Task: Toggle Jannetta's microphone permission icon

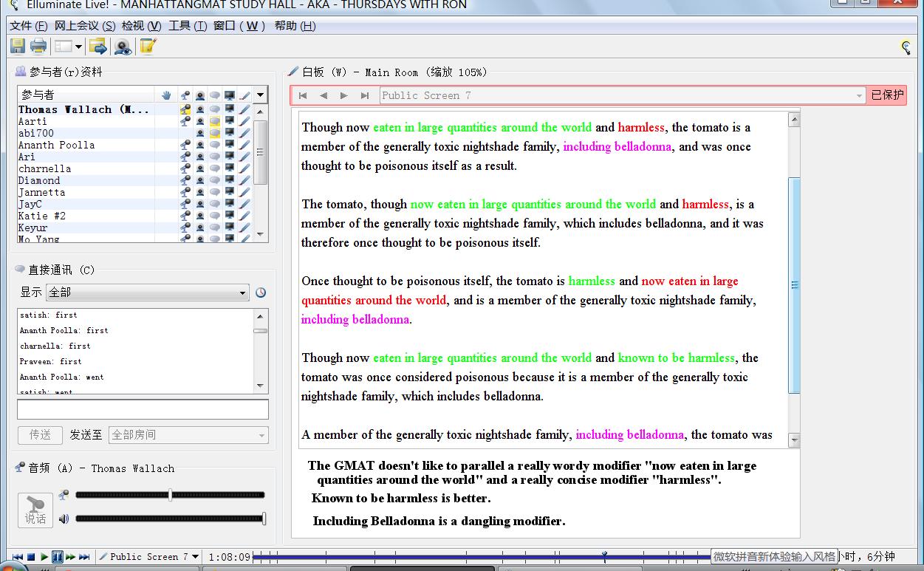Action: [x=185, y=192]
